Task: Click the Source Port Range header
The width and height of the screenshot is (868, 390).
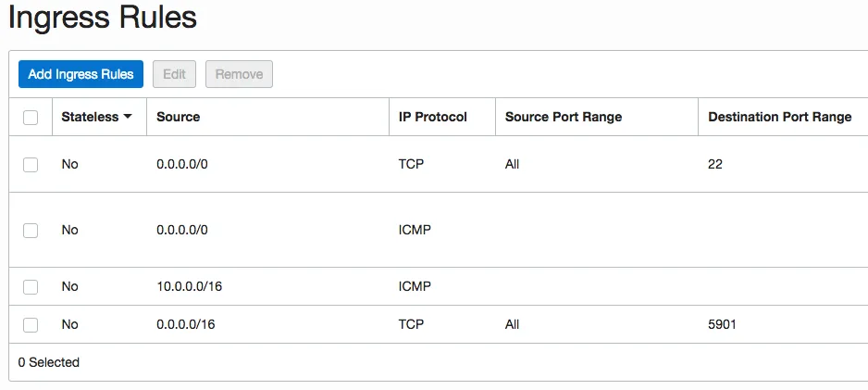Action: click(x=563, y=117)
